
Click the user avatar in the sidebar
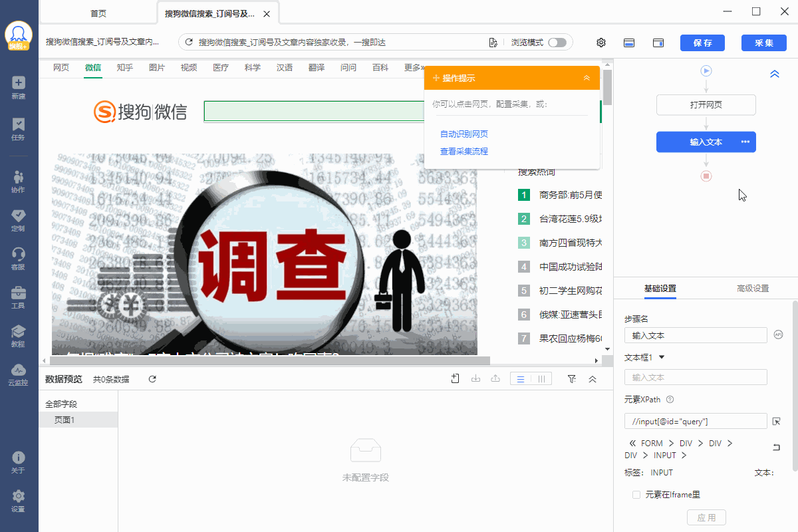[x=19, y=36]
